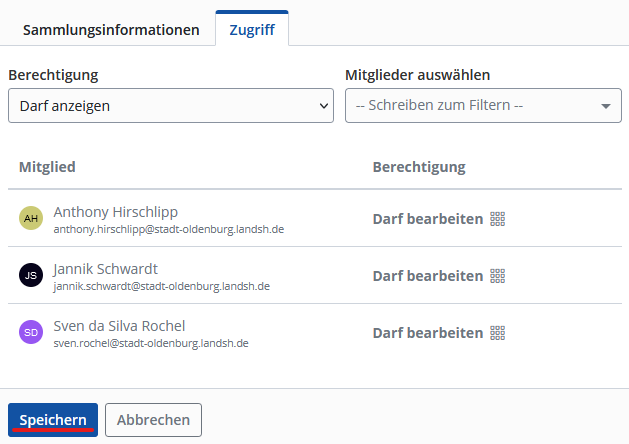Click the Schreiben zum Filtern member field
The width and height of the screenshot is (629, 444).
coord(470,105)
